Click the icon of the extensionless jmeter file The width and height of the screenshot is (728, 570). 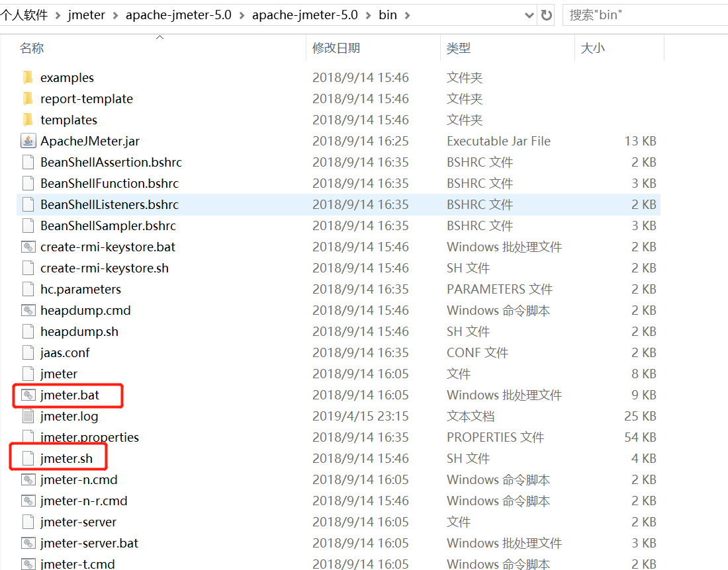28,374
